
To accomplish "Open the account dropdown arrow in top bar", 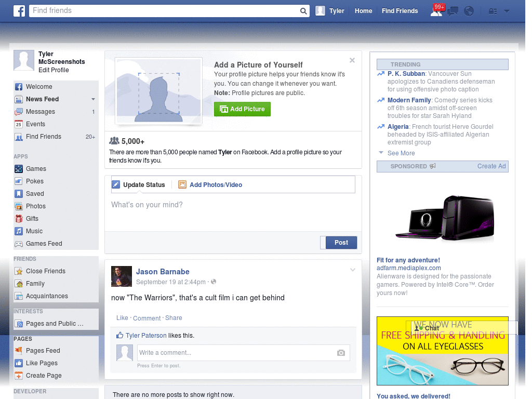I will [507, 11].
